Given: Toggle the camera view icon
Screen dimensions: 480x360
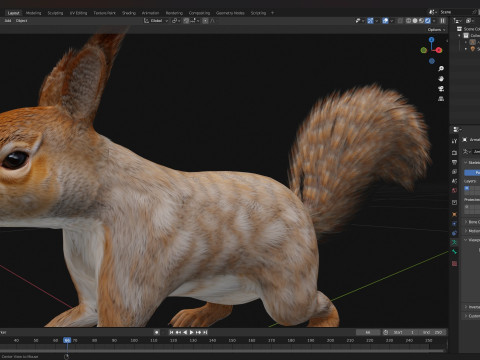Looking at the screenshot, I should tap(441, 89).
